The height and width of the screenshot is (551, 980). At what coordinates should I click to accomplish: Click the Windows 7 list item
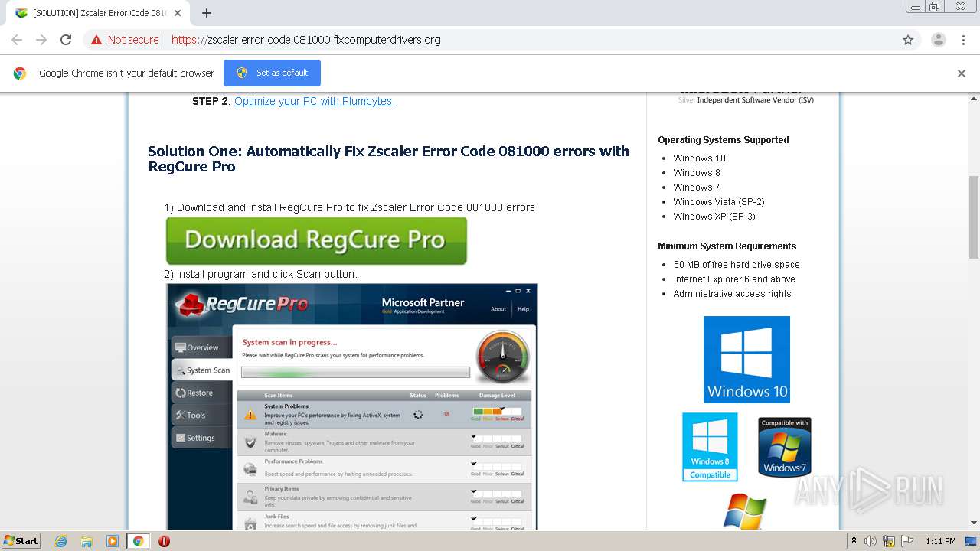click(697, 187)
